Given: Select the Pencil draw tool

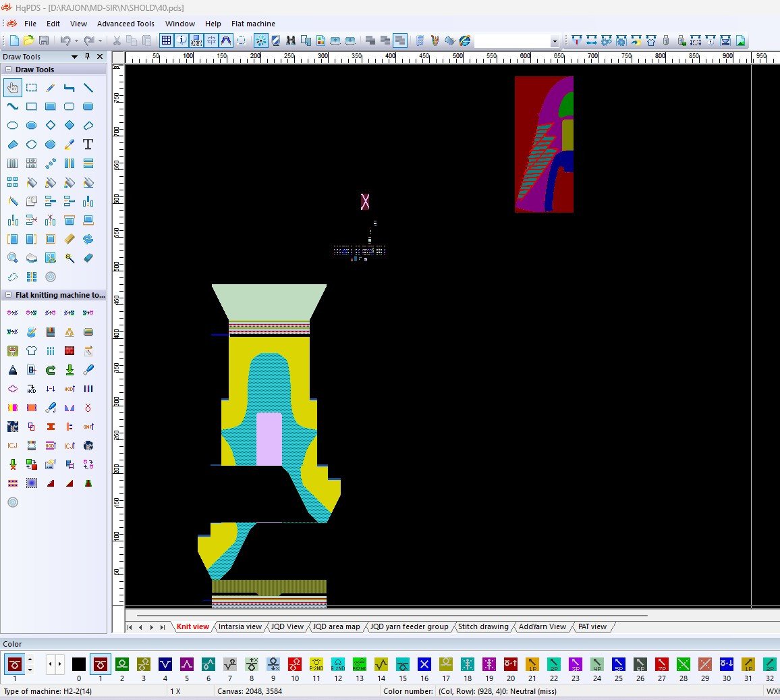Looking at the screenshot, I should click(51, 88).
